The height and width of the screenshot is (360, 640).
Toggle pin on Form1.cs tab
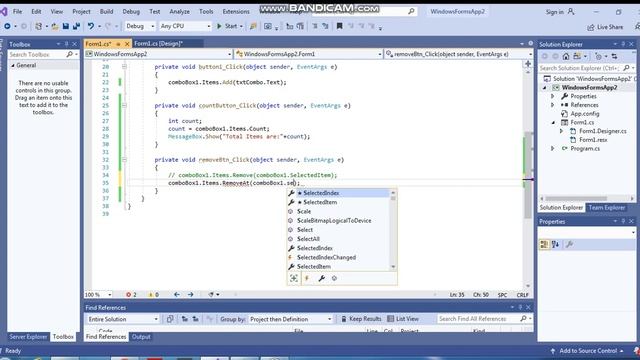[118, 44]
